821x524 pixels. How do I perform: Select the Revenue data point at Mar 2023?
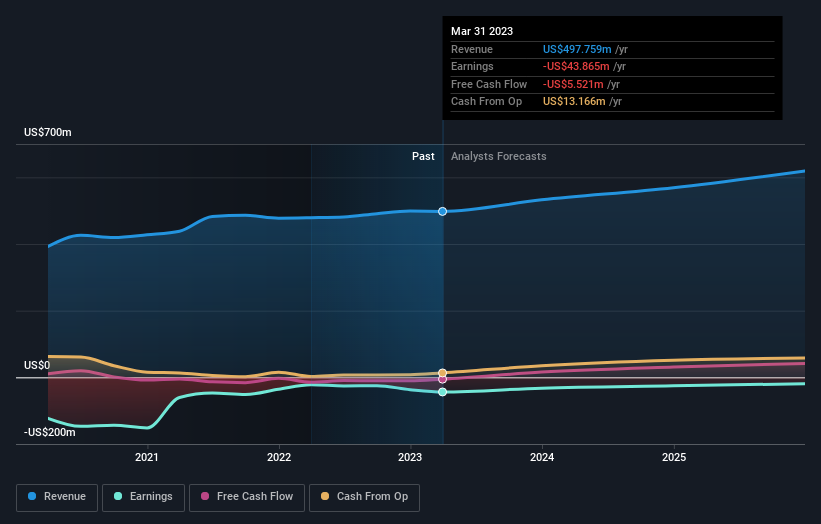click(x=442, y=211)
